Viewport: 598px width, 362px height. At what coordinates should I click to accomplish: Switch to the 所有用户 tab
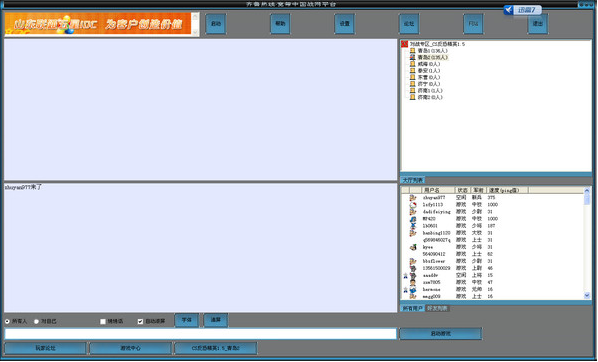(x=413, y=308)
